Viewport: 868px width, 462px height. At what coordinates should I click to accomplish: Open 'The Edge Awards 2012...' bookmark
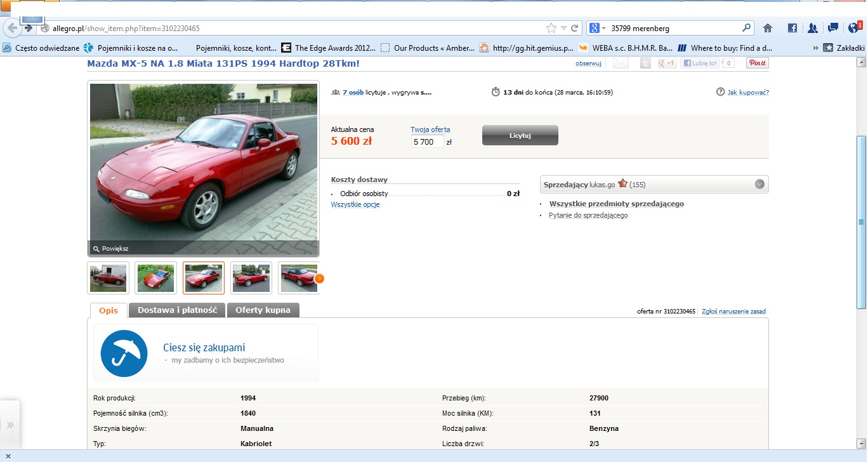pos(328,48)
